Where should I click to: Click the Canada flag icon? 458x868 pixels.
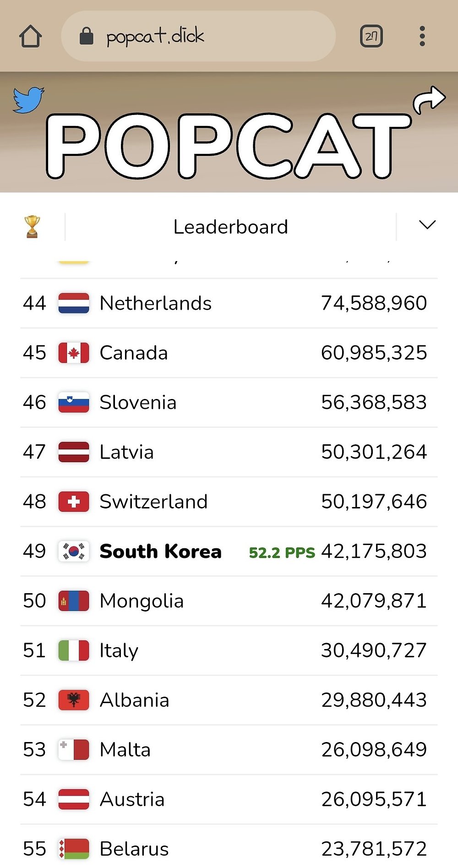74,353
